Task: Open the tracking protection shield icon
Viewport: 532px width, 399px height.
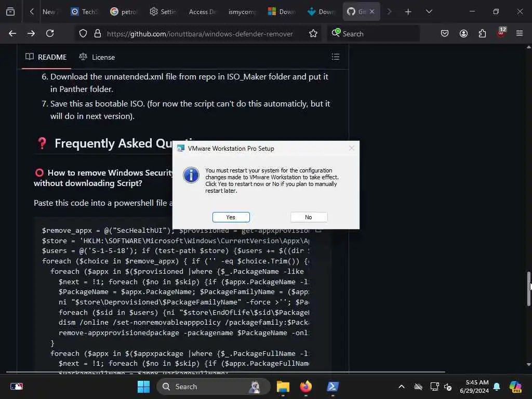Action: (x=83, y=33)
